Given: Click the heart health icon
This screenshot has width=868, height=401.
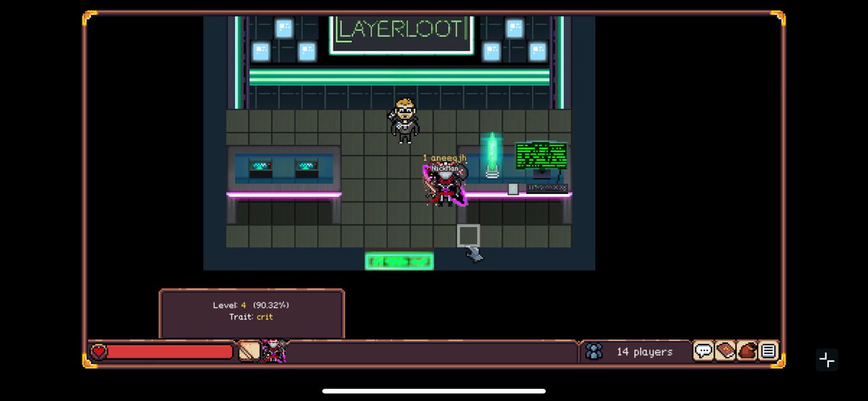Looking at the screenshot, I should (98, 352).
